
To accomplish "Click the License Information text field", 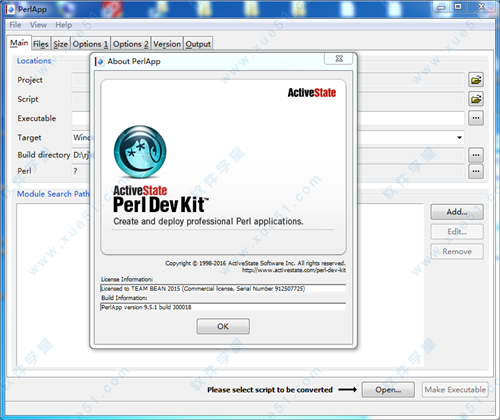I will pos(223,289).
